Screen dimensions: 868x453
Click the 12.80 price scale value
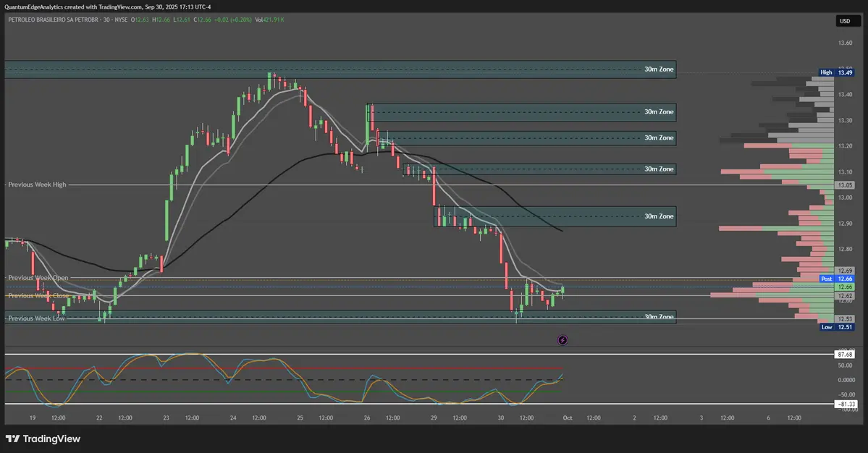pos(845,249)
